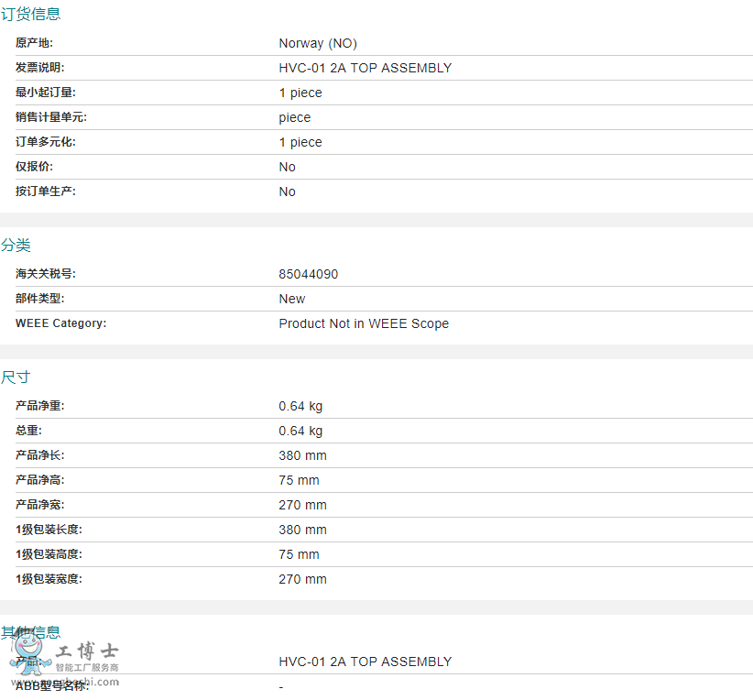Select the 部件类型 value New
The image size is (753, 700).
coord(292,299)
